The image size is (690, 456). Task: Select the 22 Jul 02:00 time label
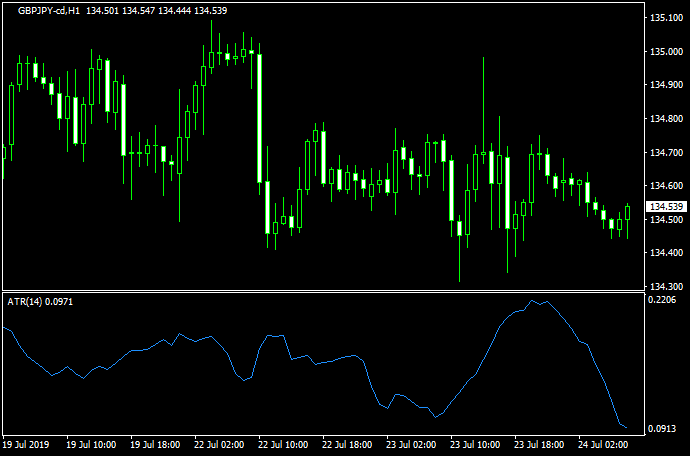[x=218, y=443]
